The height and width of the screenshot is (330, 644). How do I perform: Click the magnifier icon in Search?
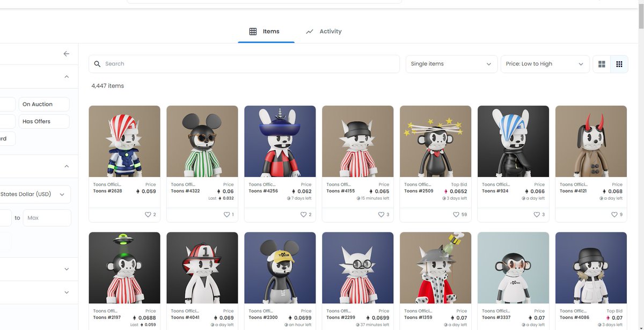(97, 64)
